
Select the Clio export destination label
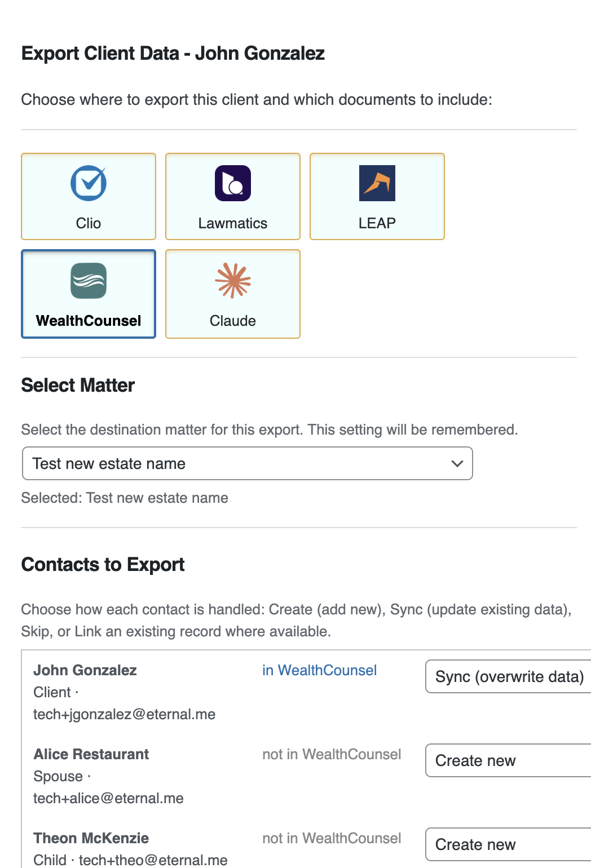pyautogui.click(x=89, y=223)
